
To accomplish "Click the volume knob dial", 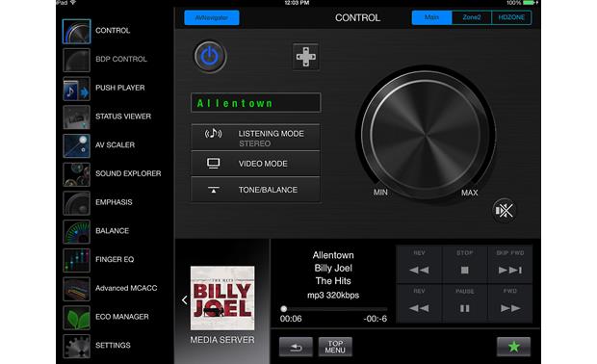I will 426,134.
